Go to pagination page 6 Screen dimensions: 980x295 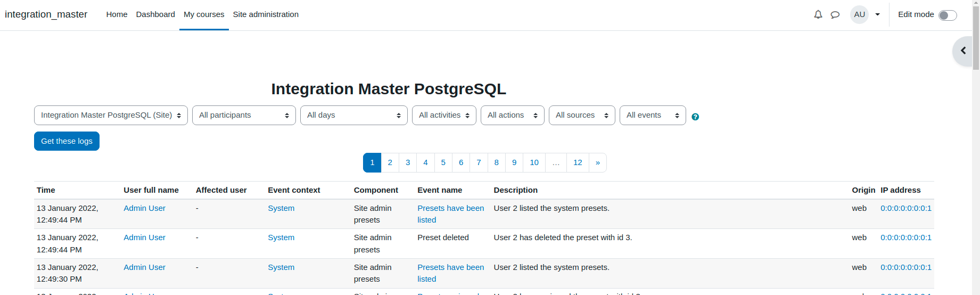pyautogui.click(x=461, y=162)
